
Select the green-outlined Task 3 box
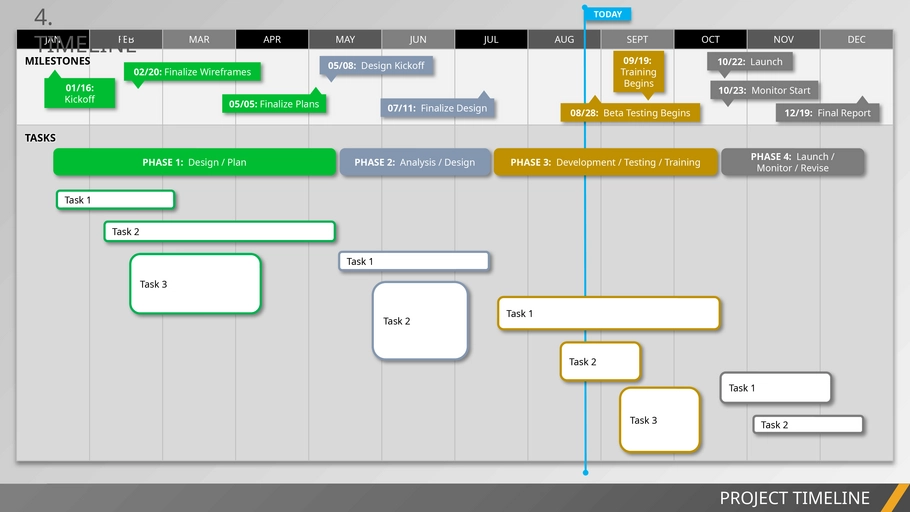coord(195,284)
